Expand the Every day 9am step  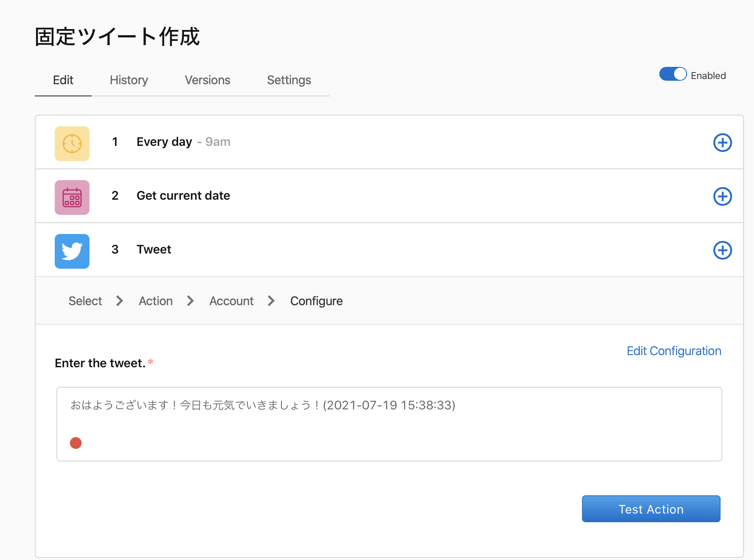[183, 142]
